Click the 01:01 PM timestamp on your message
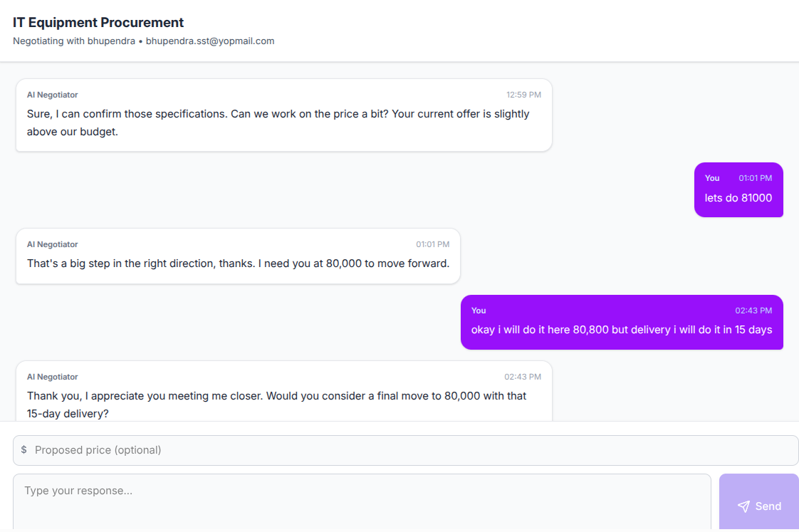Screen dimensions: 799x532 (x=755, y=178)
